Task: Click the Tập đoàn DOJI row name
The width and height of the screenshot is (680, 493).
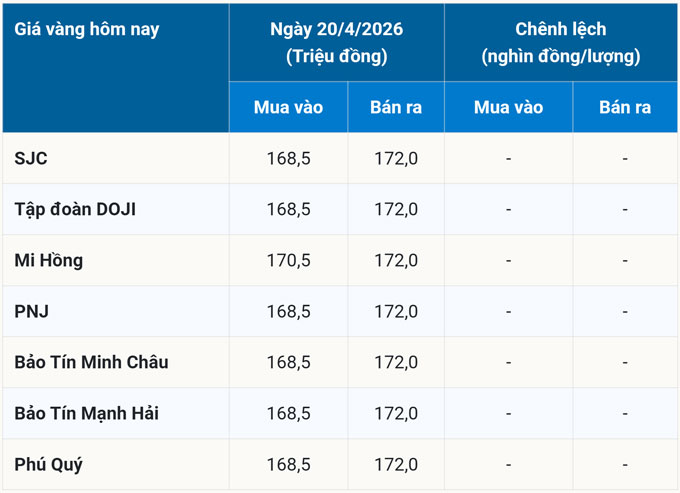Action: (75, 209)
